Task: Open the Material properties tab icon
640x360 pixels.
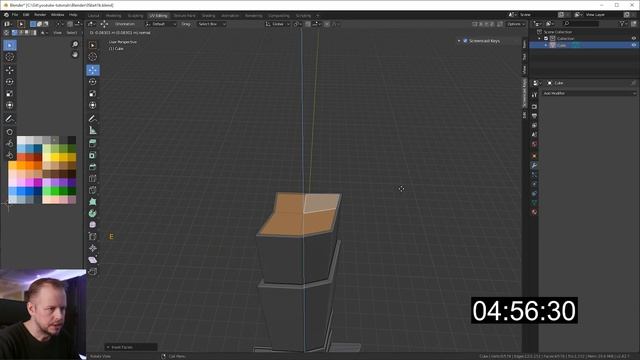Action: (534, 212)
